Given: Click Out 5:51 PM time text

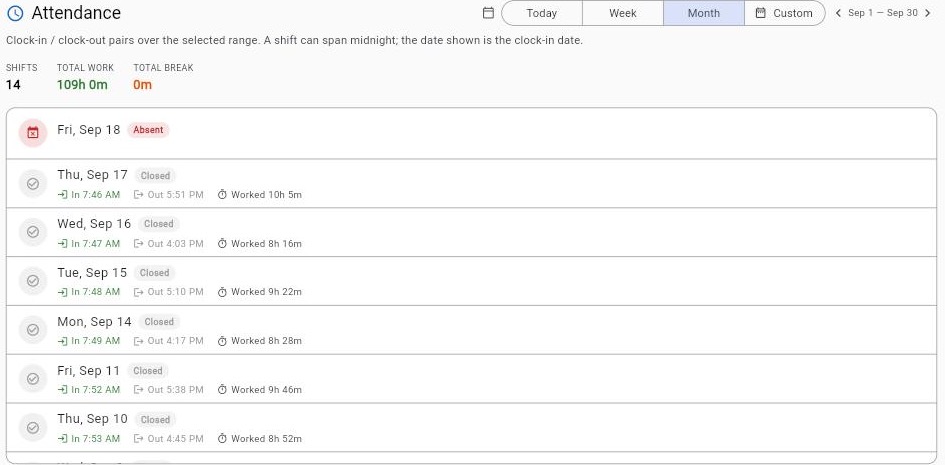Looking at the screenshot, I should pyautogui.click(x=175, y=195).
